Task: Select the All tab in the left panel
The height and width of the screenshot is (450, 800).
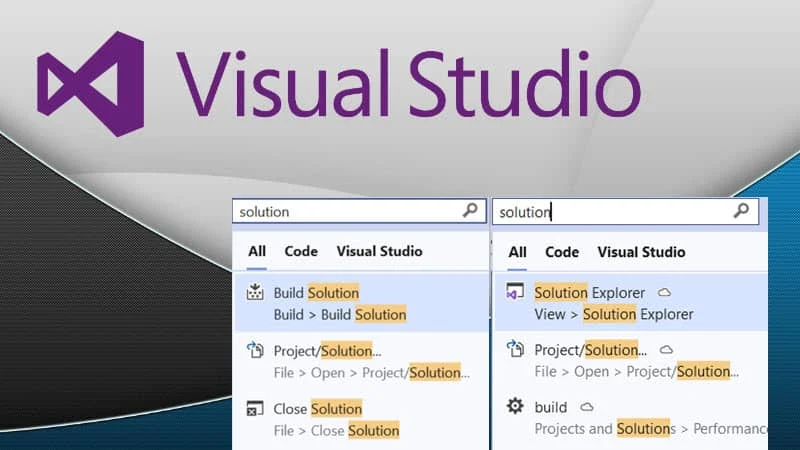Action: pyautogui.click(x=257, y=251)
